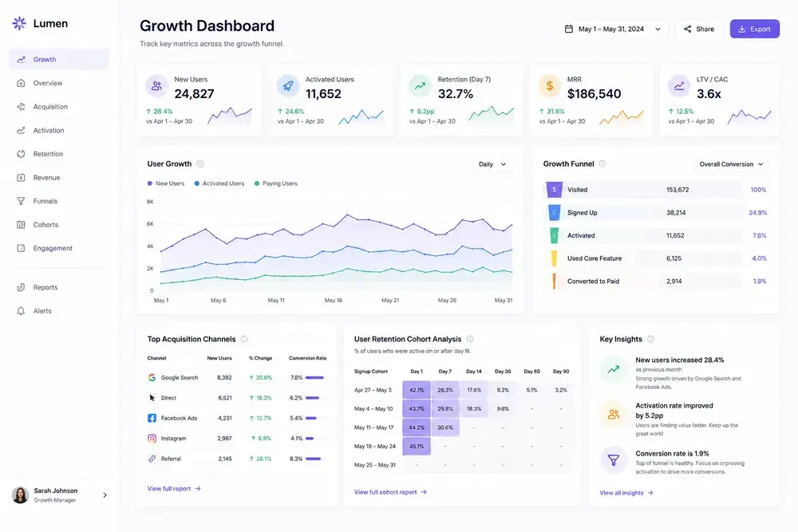The width and height of the screenshot is (798, 532).
Task: Click the Instagram channel logo
Action: tap(152, 439)
